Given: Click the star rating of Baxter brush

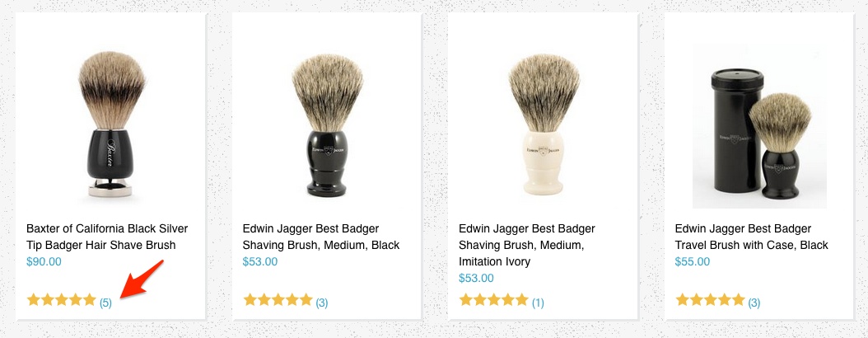Looking at the screenshot, I should (x=62, y=300).
